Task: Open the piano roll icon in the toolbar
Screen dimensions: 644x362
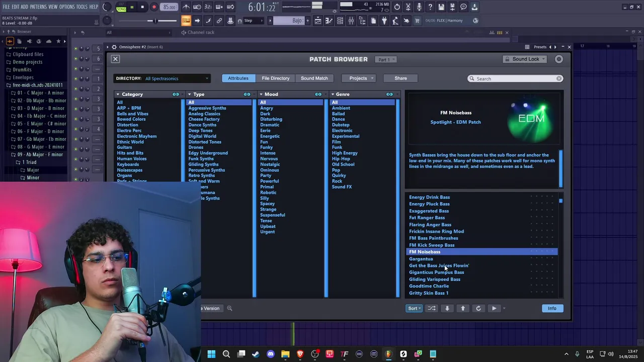Action: click(x=329, y=21)
